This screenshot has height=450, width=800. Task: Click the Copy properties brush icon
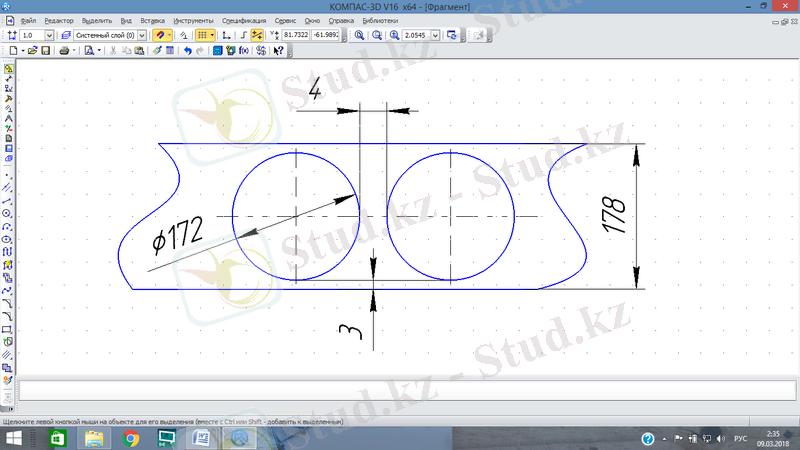(157, 51)
